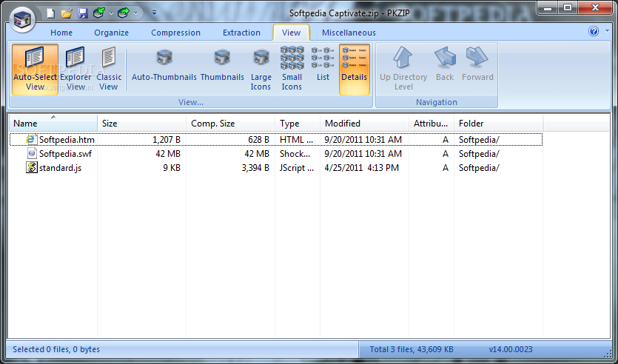Click 'Total 3 files, 43,609 KB' status text

[412, 349]
